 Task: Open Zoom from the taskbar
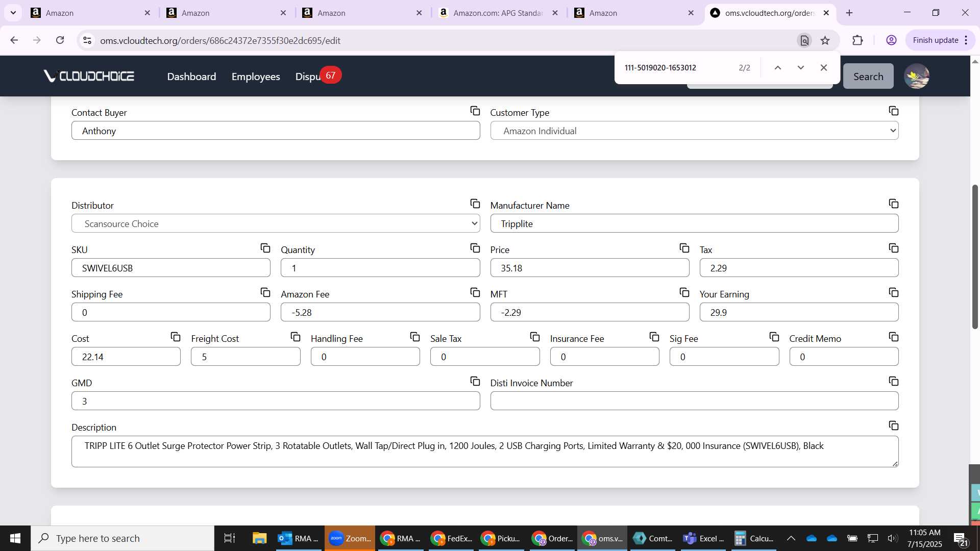(350, 538)
